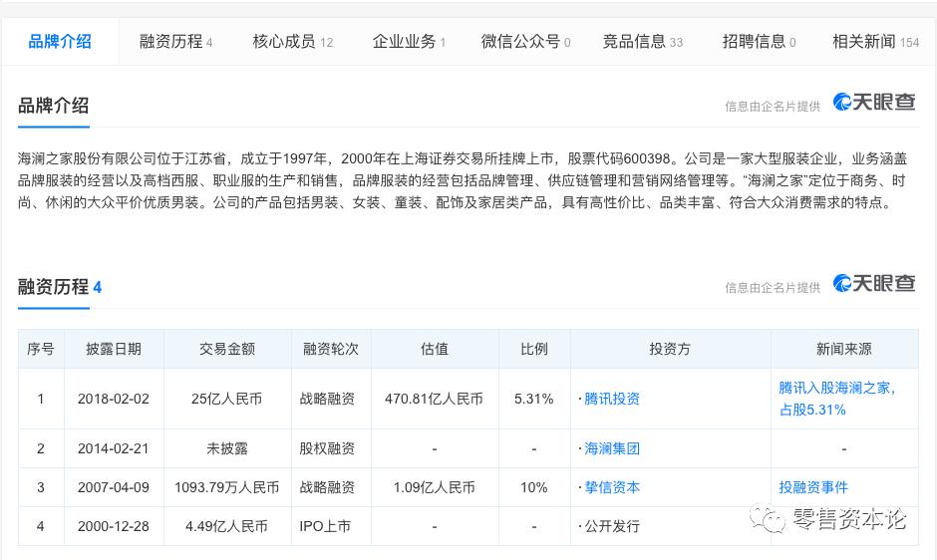Screen dimensions: 937x560
Task: Select the date cell 2014-02-21
Action: (114, 448)
